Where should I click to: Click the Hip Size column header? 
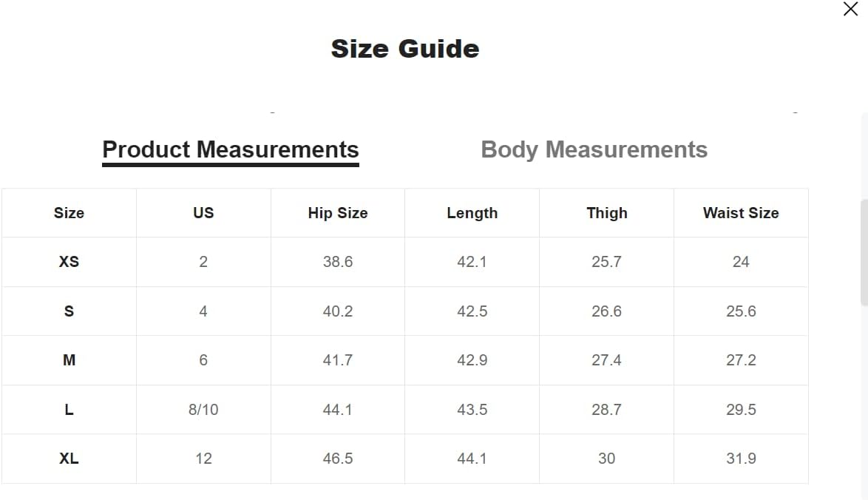[x=338, y=213]
